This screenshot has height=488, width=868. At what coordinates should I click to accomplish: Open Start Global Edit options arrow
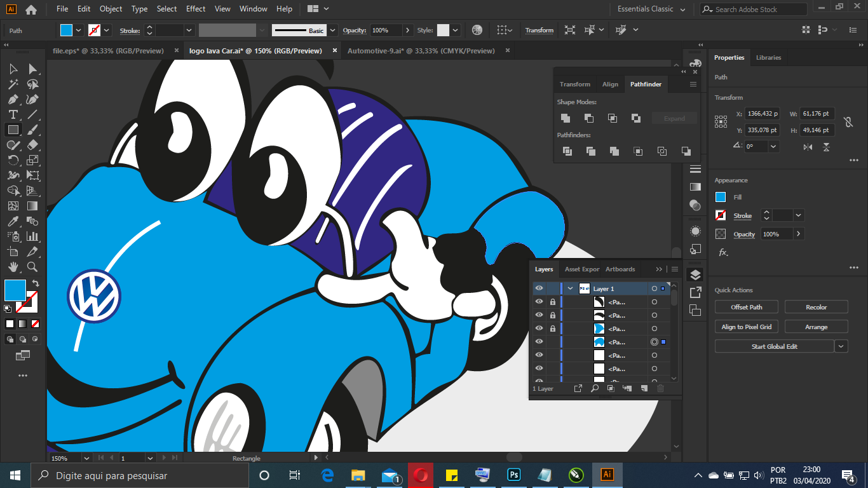coord(841,346)
